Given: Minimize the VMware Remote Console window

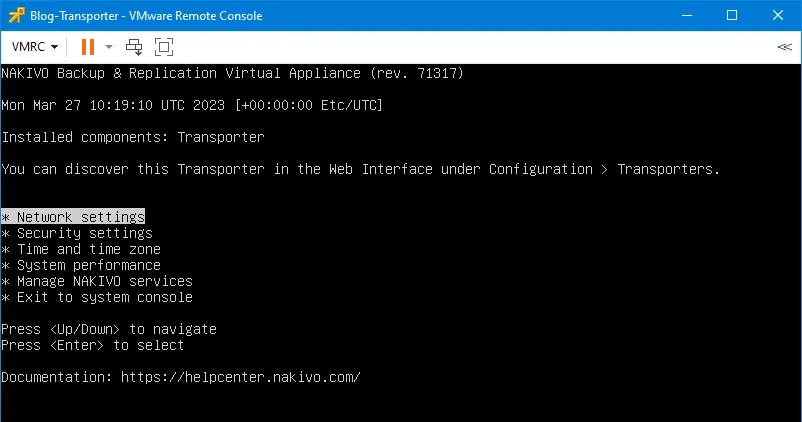Looking at the screenshot, I should pyautogui.click(x=686, y=15).
